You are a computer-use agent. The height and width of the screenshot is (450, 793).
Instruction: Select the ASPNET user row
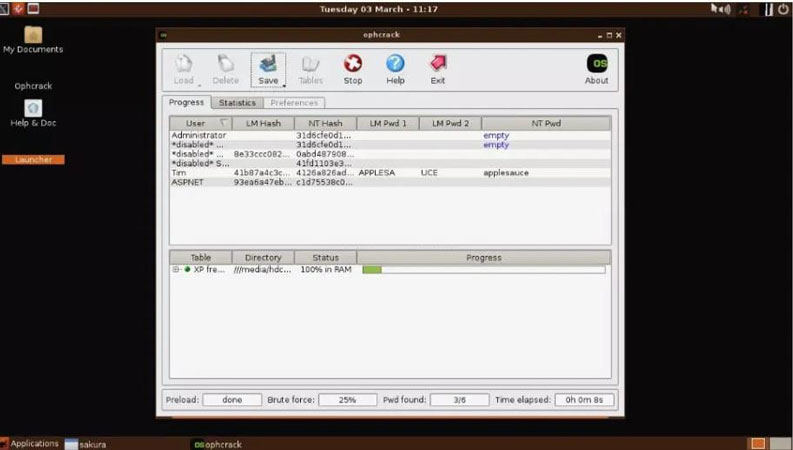point(390,182)
